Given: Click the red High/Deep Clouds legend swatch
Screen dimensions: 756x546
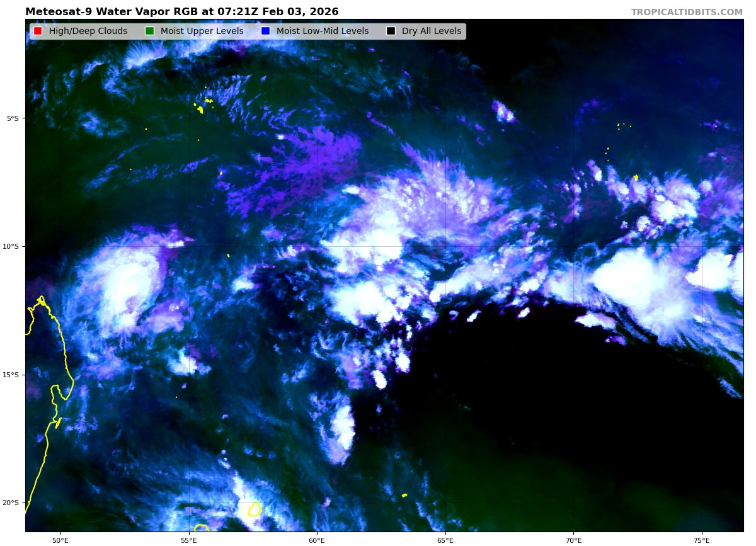Looking at the screenshot, I should (x=38, y=31).
